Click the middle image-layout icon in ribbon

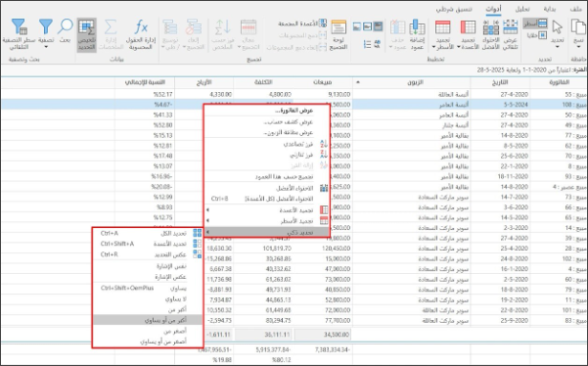[x=368, y=26]
